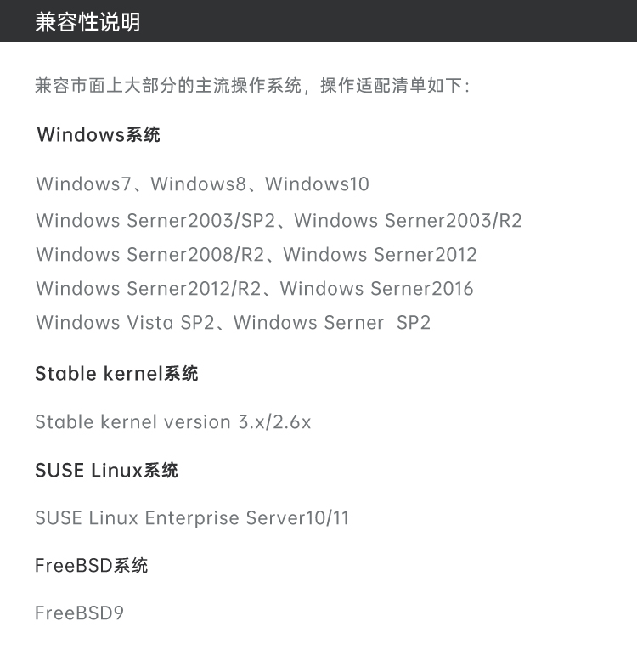This screenshot has width=637, height=672.
Task: Click the Windows Serner2008/R2 text
Action: (150, 255)
